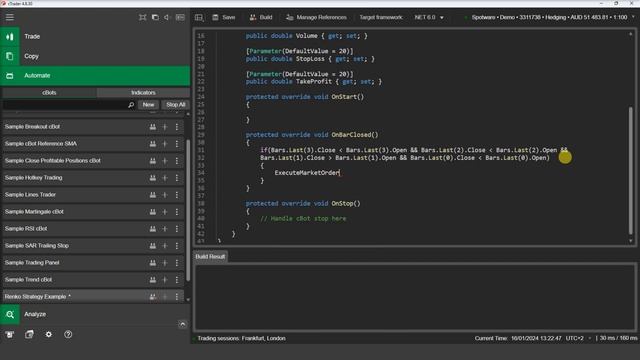Viewport: 640px width, 360px height.
Task: Switch to the Indicators tab
Action: pos(143,93)
